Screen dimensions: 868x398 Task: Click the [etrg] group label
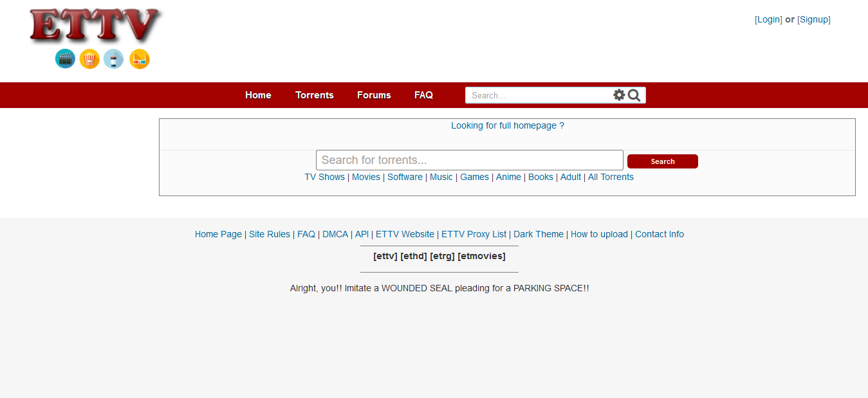442,256
